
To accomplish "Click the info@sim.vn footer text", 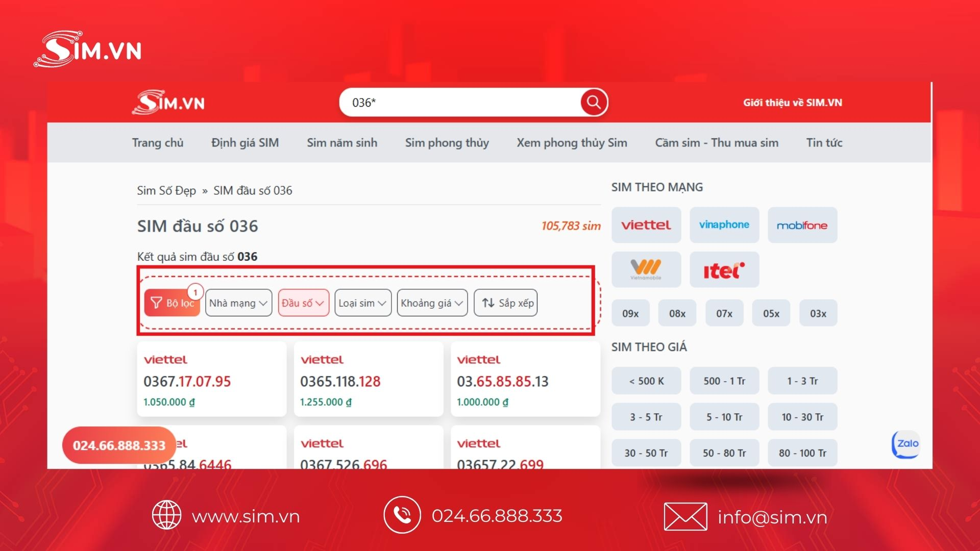I will point(772,517).
